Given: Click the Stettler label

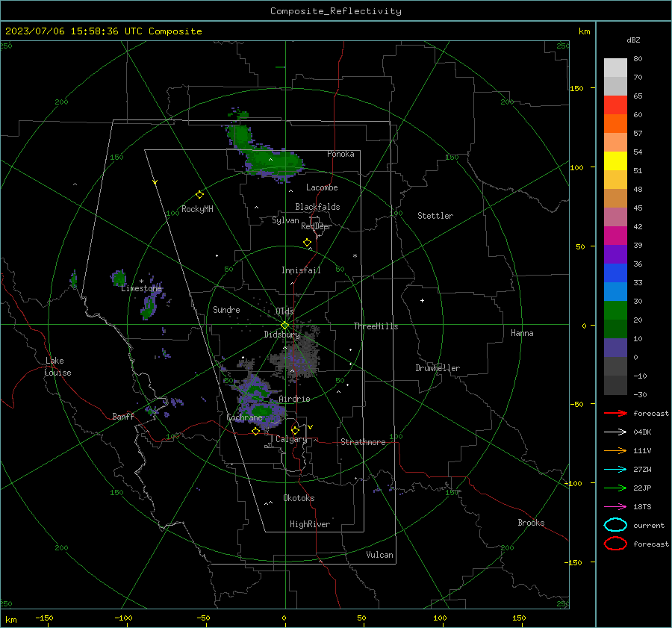Looking at the screenshot, I should pyautogui.click(x=435, y=216).
